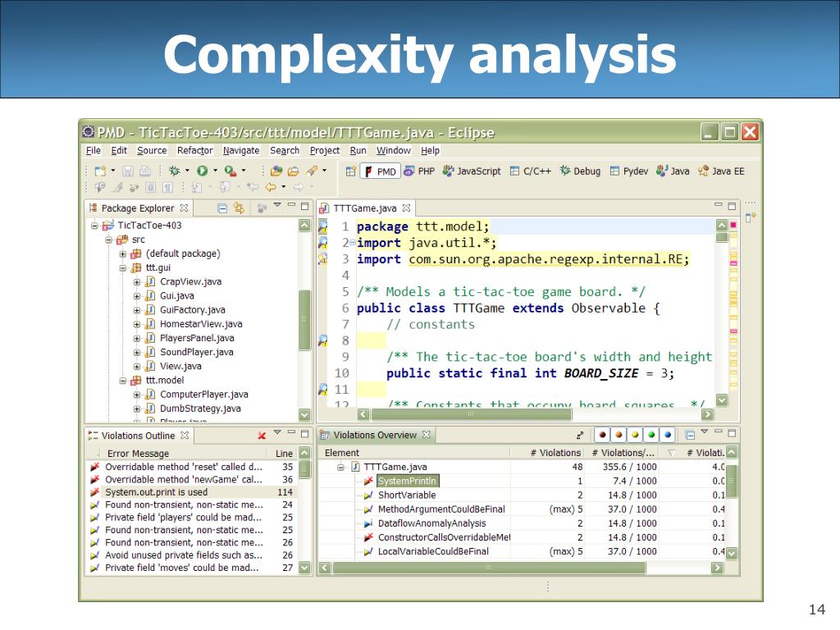Open Violations Overview view menu triangle
Viewport: 840px width, 630px height.
(705, 431)
